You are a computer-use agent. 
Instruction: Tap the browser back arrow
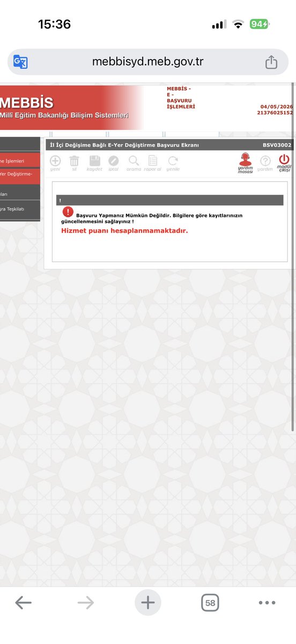pos(24,603)
